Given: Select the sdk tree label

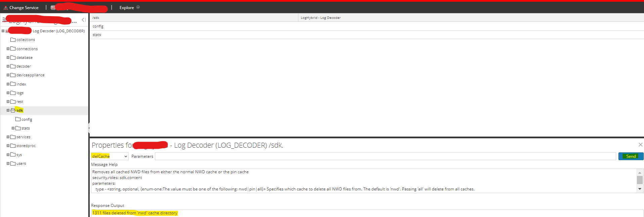Looking at the screenshot, I should [x=20, y=110].
